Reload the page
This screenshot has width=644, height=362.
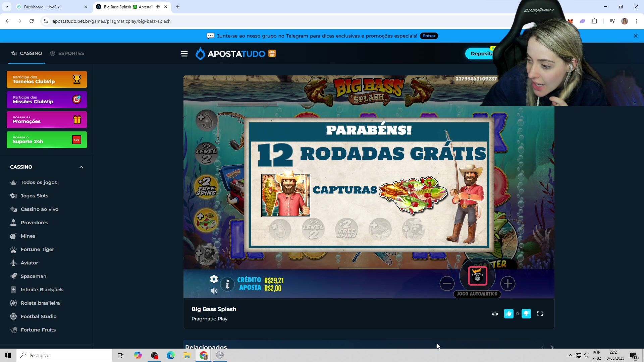(x=32, y=21)
